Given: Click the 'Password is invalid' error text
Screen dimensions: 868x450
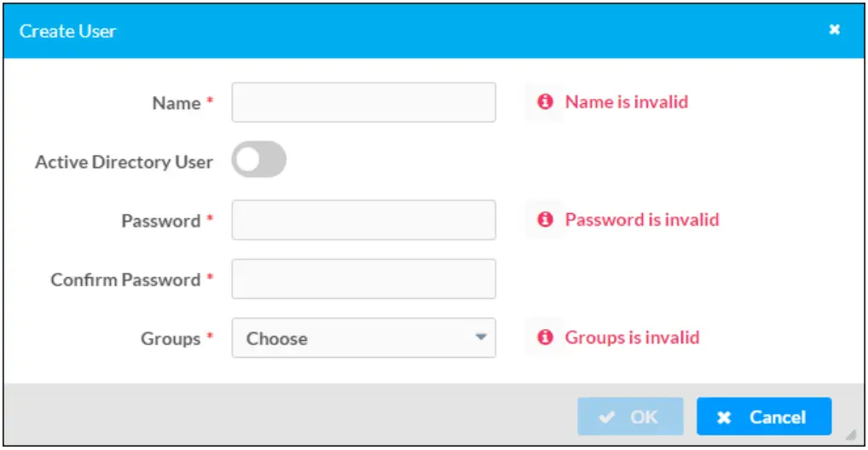Looking at the screenshot, I should coord(642,220).
